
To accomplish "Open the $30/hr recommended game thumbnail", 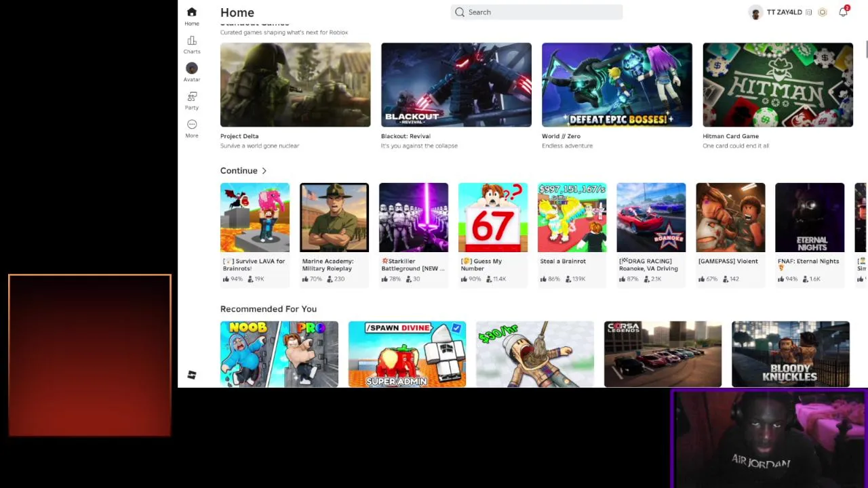I will tap(535, 354).
